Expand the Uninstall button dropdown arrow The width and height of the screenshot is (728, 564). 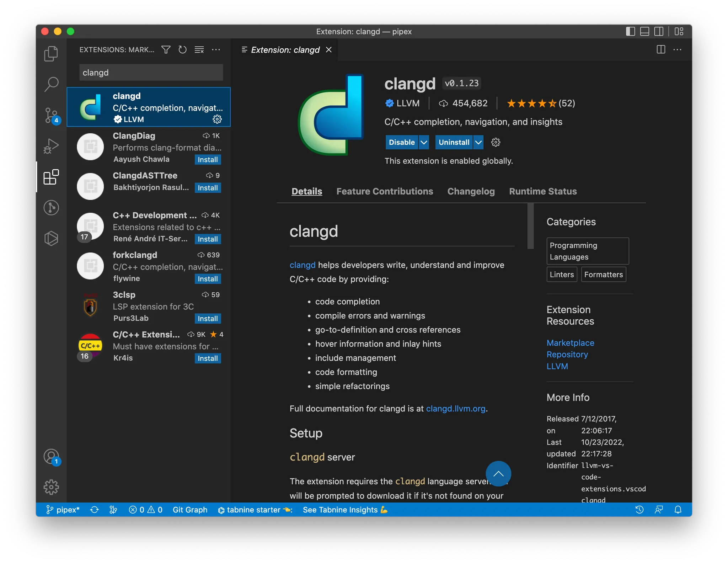478,142
